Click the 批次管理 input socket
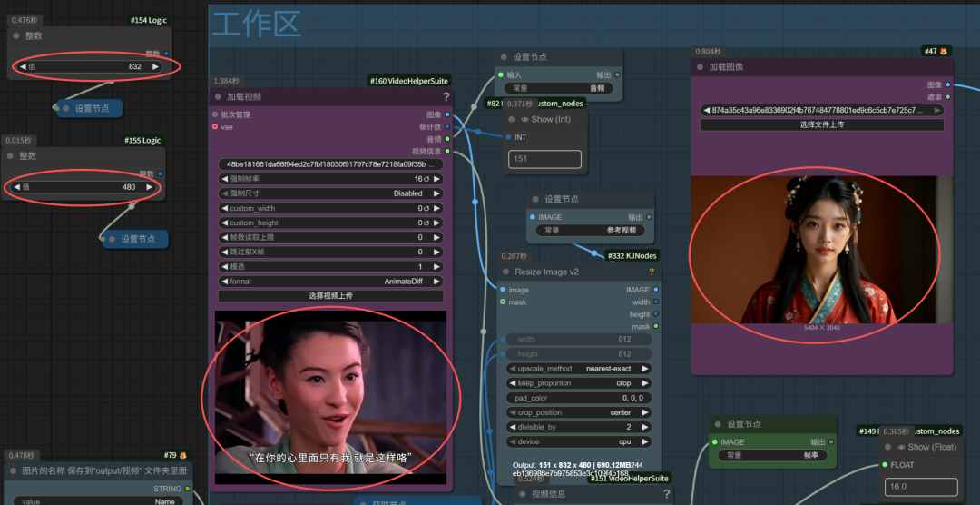The image size is (980, 505). tap(215, 114)
